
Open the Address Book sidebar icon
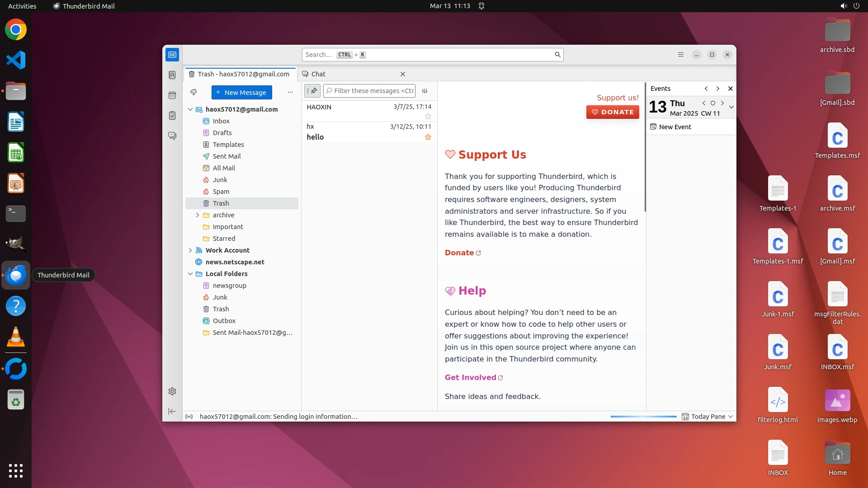point(172,75)
